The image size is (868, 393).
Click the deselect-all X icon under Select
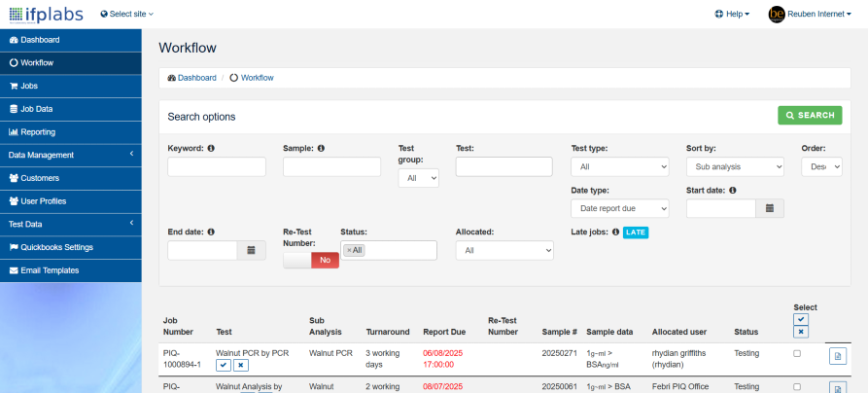point(800,332)
